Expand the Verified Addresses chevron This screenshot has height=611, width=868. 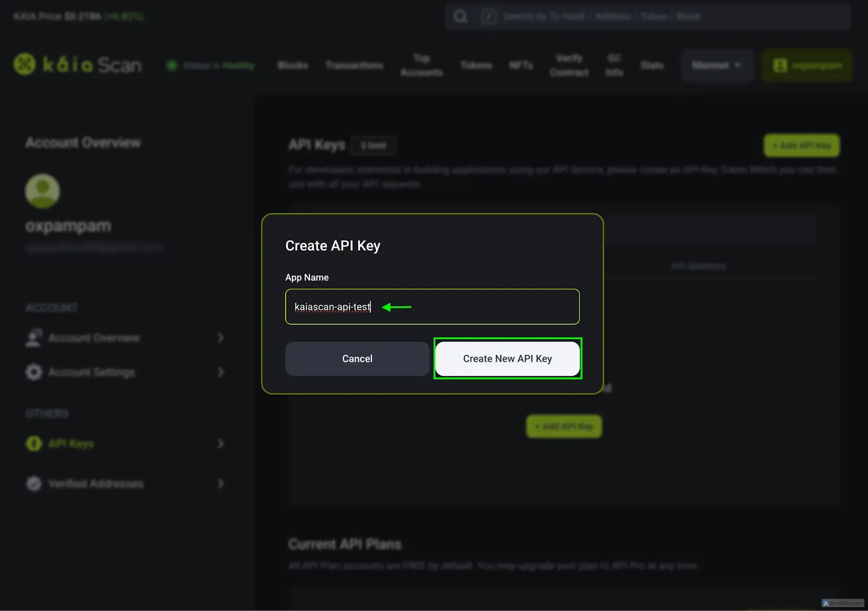[220, 484]
